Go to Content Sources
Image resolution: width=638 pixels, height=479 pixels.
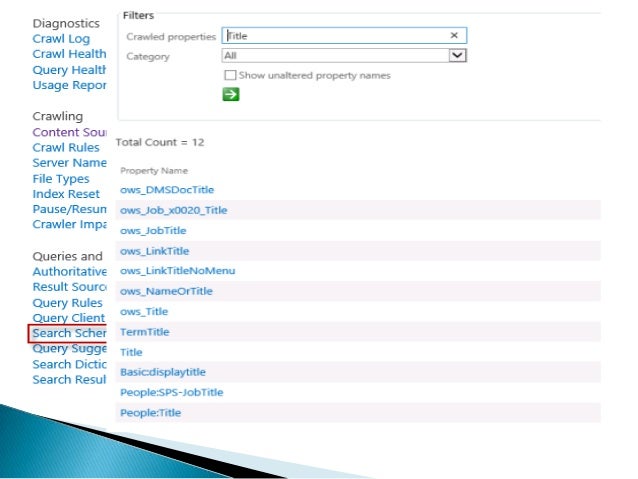coord(69,132)
